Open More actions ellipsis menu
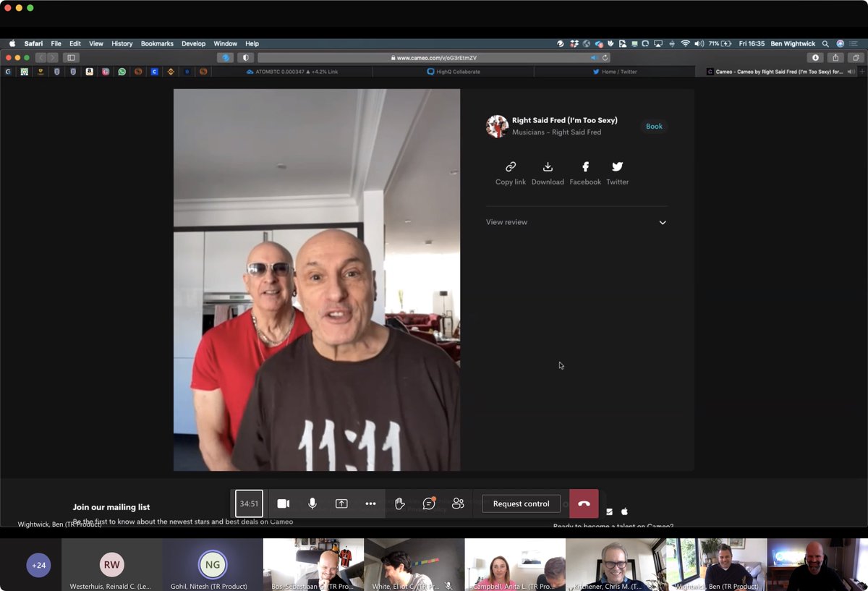Screen dimensions: 868x591 (370, 503)
